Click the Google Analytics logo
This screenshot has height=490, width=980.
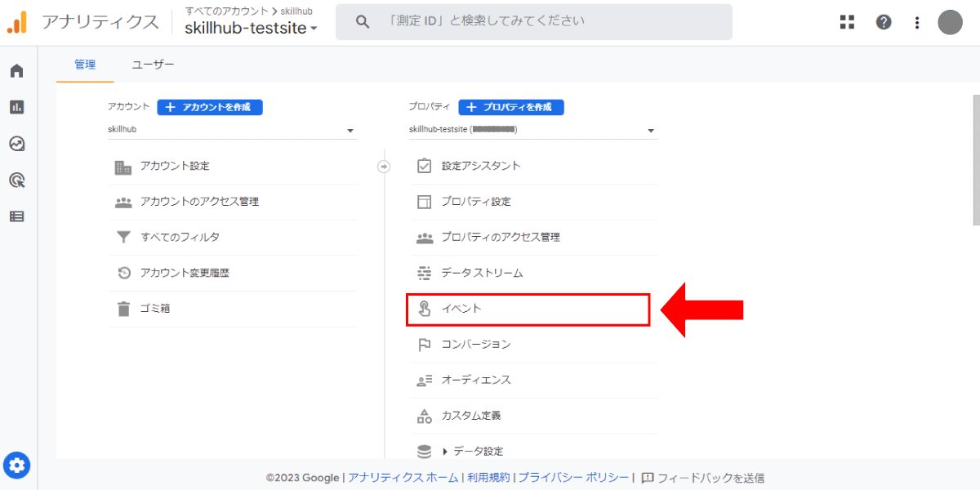pyautogui.click(x=17, y=22)
